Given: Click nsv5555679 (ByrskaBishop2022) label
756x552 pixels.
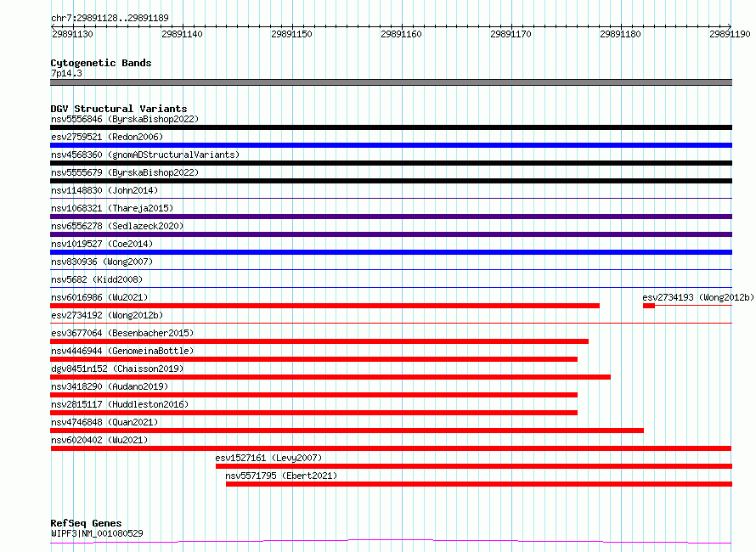Looking at the screenshot, I should [x=125, y=172].
